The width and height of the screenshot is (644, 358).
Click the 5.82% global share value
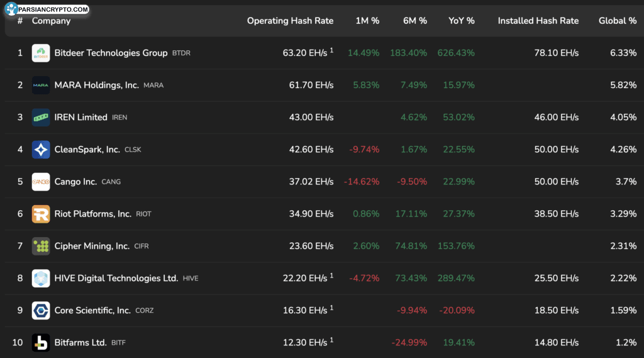coord(623,85)
